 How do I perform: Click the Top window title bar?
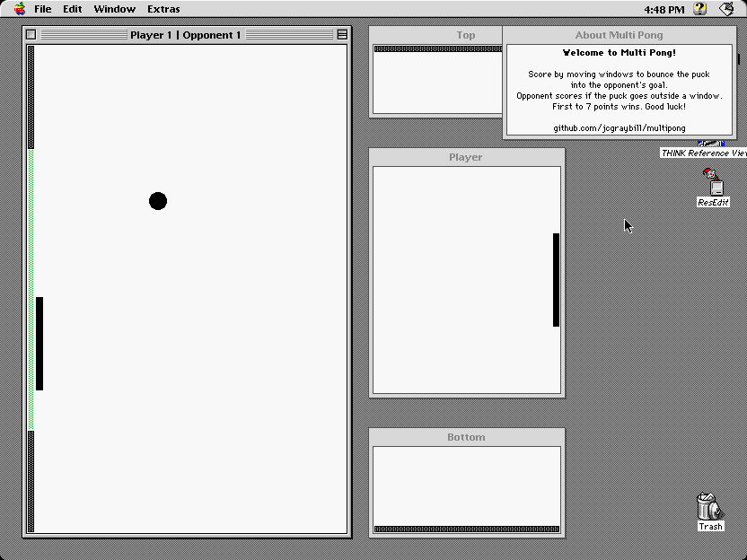[x=436, y=35]
